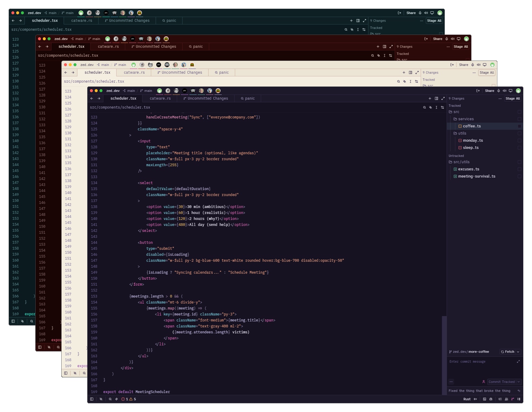
Task: Click the inline assist sparkle icon in toolbar
Action: tap(431, 108)
